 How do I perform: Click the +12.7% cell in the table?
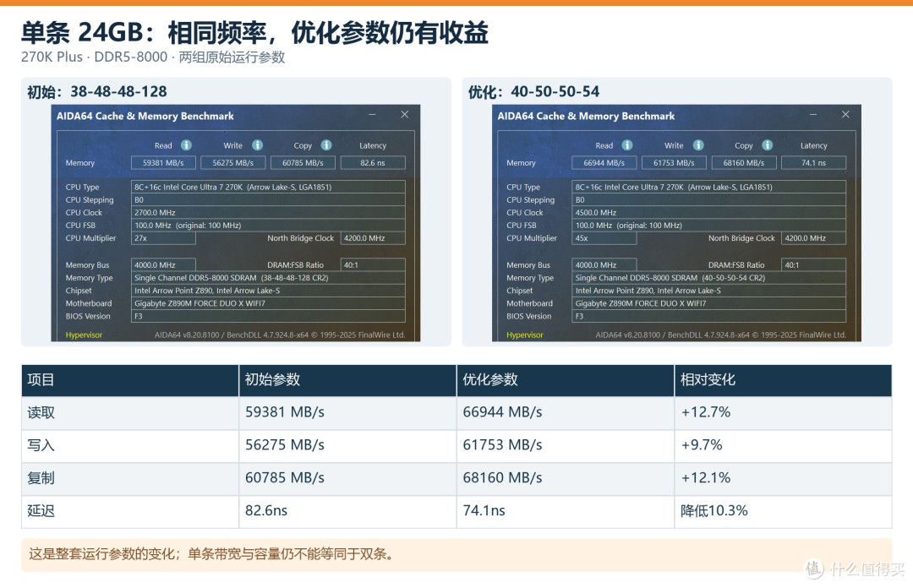click(783, 413)
